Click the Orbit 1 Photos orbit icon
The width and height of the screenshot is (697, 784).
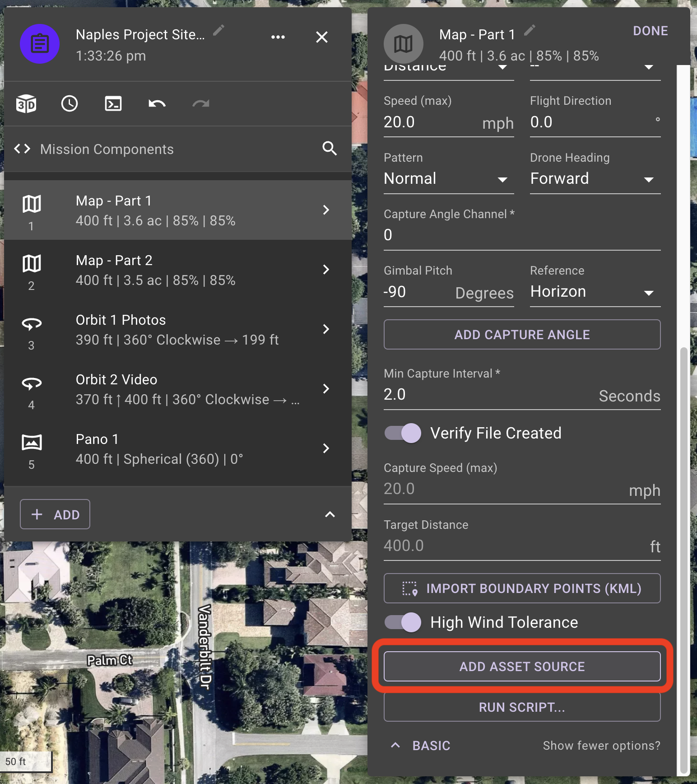point(32,324)
